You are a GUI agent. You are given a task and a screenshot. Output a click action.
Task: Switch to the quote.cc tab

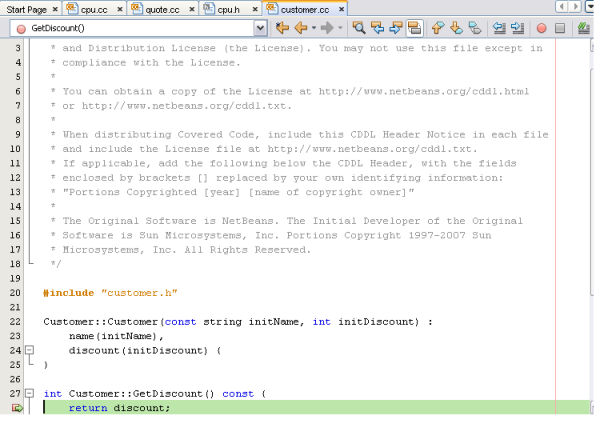(x=162, y=10)
